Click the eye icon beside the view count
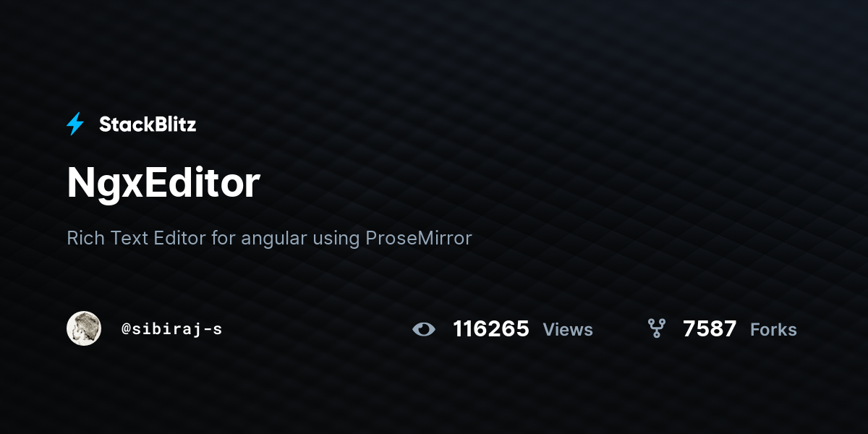This screenshot has width=868, height=434. point(424,330)
